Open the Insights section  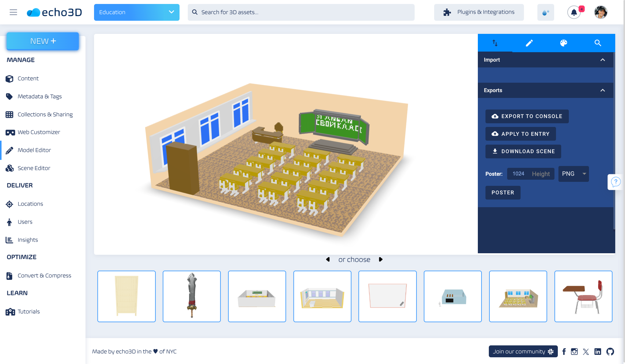(x=28, y=240)
